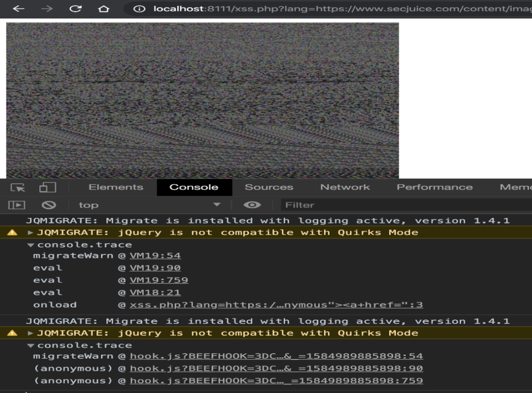Image resolution: width=532 pixels, height=393 pixels.
Task: Clear the console output
Action: pyautogui.click(x=49, y=205)
